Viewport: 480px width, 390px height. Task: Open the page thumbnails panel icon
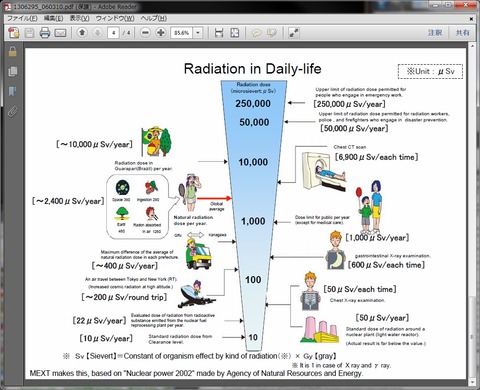(x=13, y=71)
